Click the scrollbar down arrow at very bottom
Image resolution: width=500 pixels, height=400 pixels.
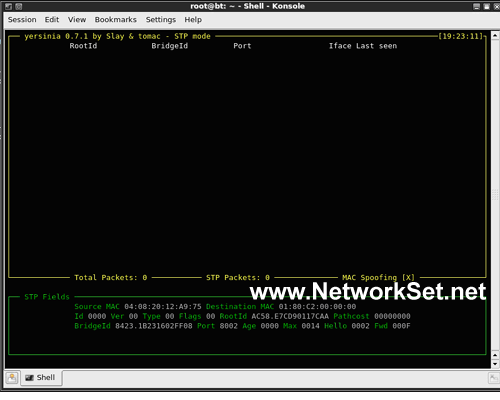coord(495,364)
